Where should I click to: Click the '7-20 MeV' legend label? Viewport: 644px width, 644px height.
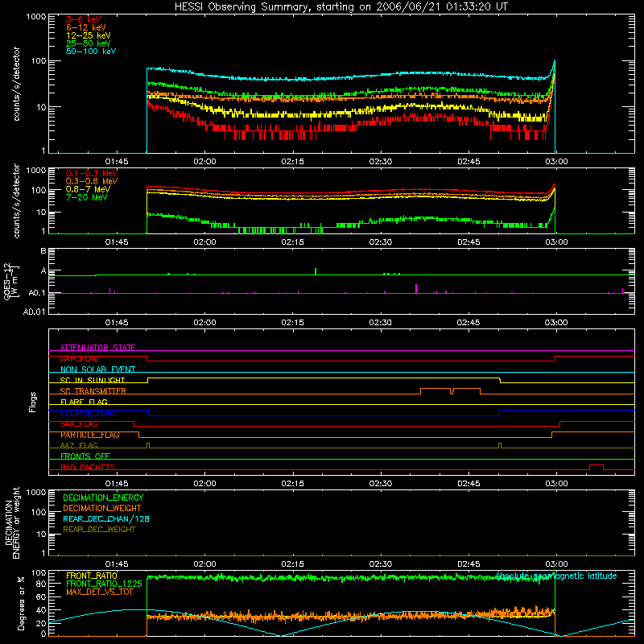[x=86, y=197]
